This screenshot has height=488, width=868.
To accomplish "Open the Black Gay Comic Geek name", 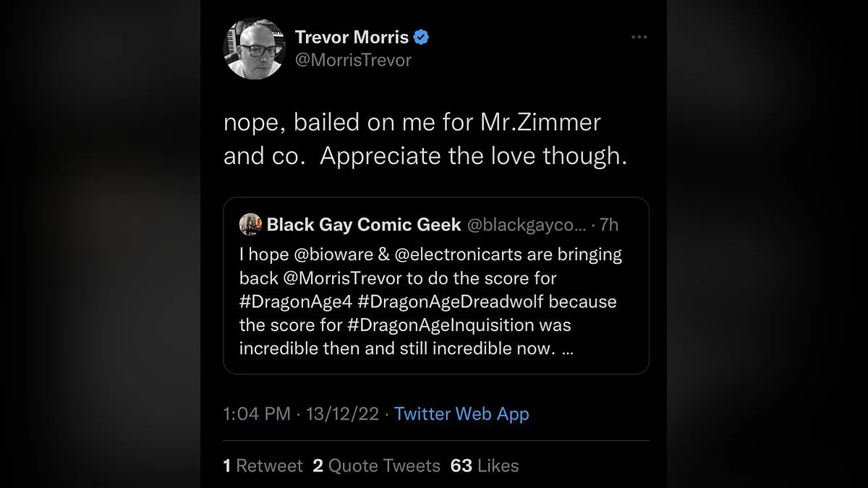I will (x=364, y=225).
